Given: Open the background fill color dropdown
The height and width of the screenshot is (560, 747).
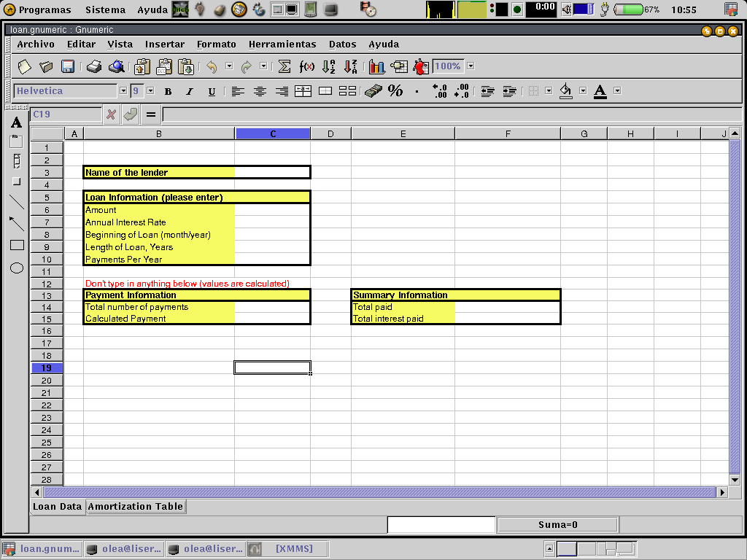Looking at the screenshot, I should (x=583, y=90).
